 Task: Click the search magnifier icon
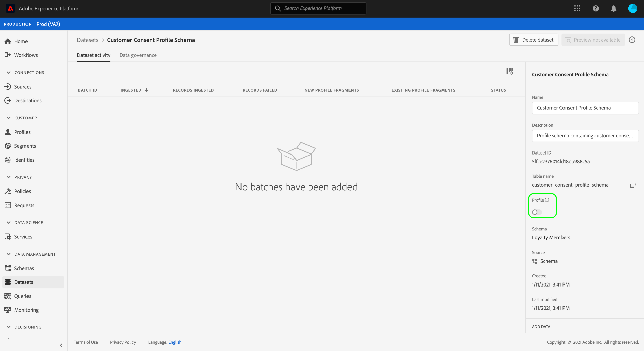point(278,8)
